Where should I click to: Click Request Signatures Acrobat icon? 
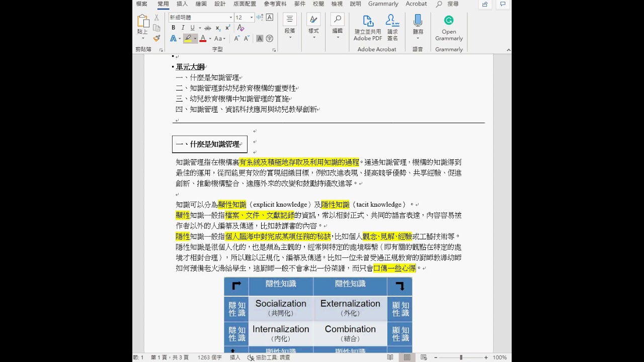[392, 27]
